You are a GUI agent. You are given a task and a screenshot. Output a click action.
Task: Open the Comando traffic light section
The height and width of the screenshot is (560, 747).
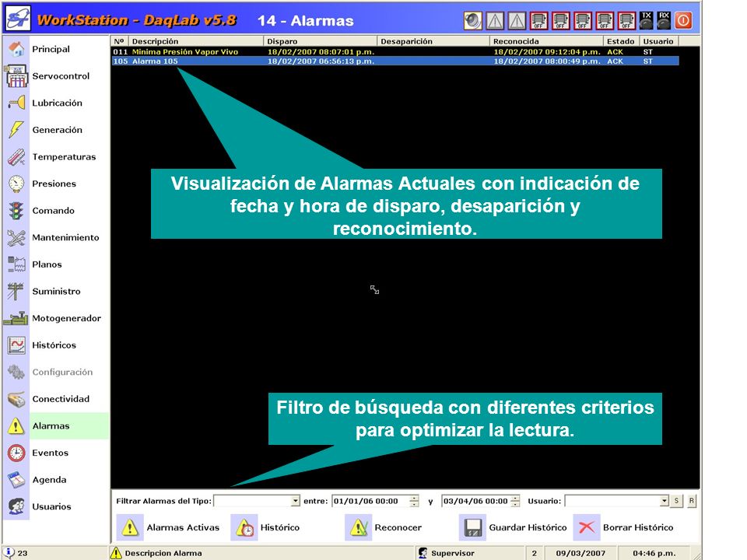coord(56,211)
